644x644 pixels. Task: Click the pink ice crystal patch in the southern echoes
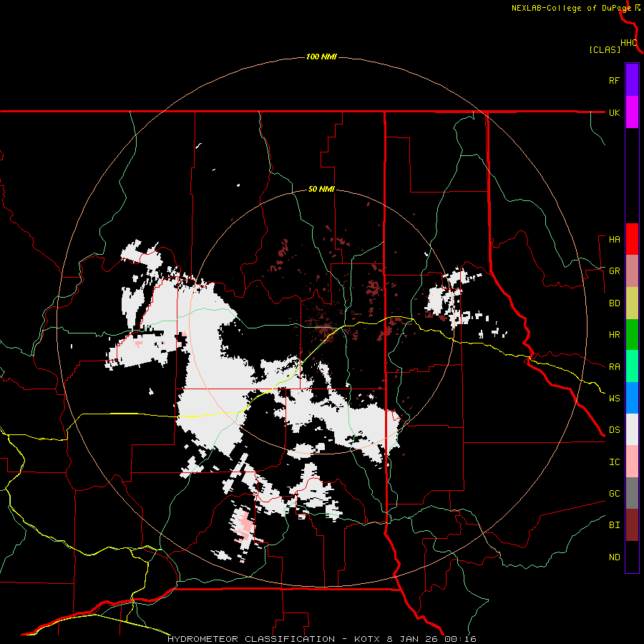(245, 527)
